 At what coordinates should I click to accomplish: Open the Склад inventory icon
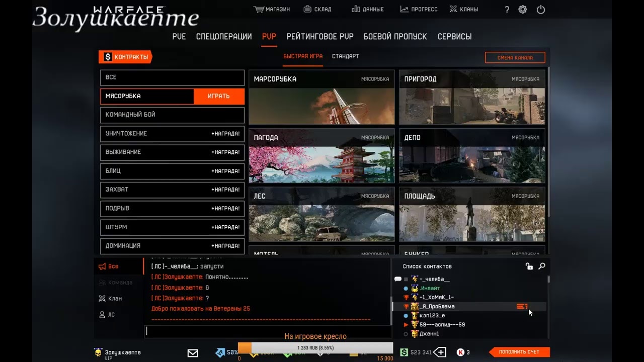(x=307, y=9)
